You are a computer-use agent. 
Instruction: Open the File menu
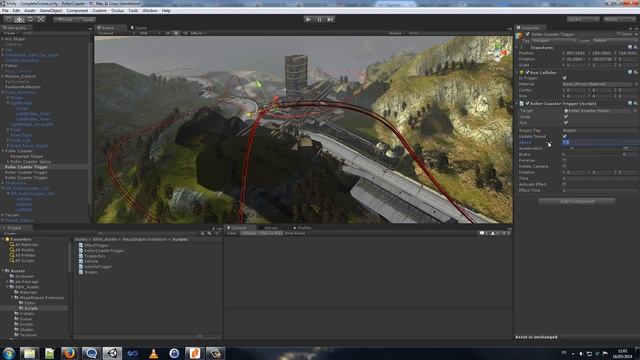pyautogui.click(x=5, y=11)
